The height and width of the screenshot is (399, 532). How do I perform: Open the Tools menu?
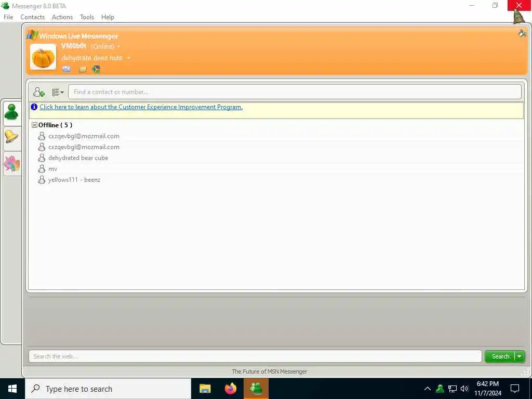coord(87,17)
